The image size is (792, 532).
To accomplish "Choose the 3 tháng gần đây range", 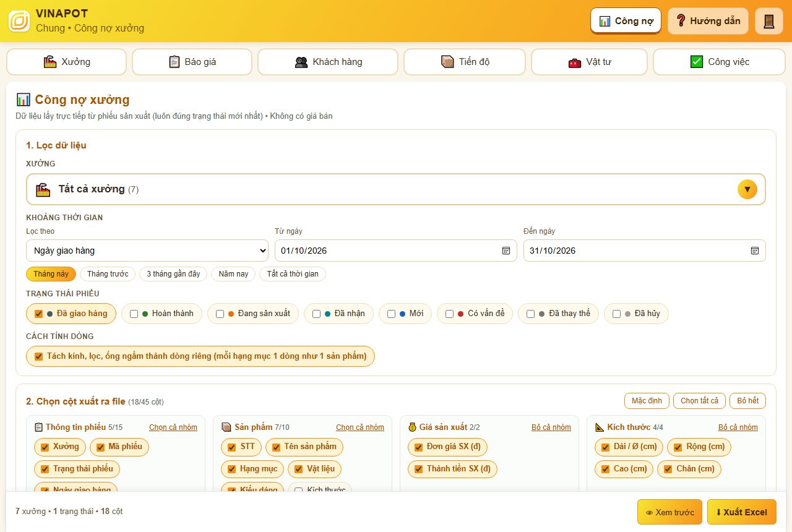I will click(x=173, y=274).
